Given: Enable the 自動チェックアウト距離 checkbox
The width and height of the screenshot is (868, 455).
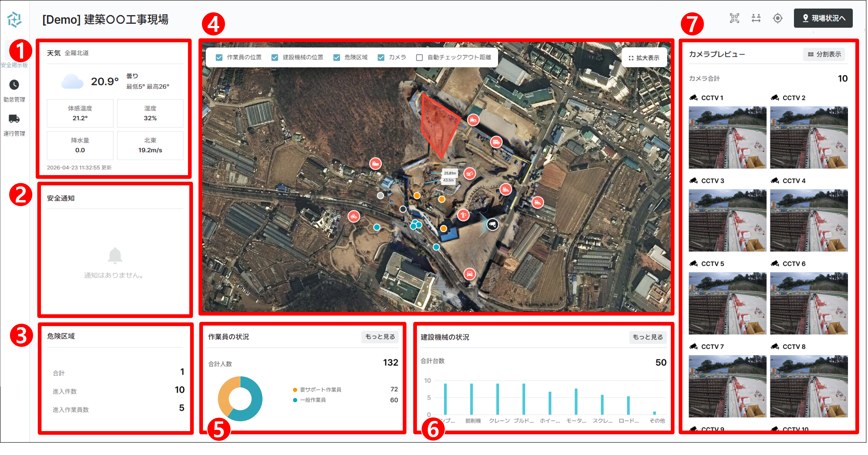Looking at the screenshot, I should [420, 58].
